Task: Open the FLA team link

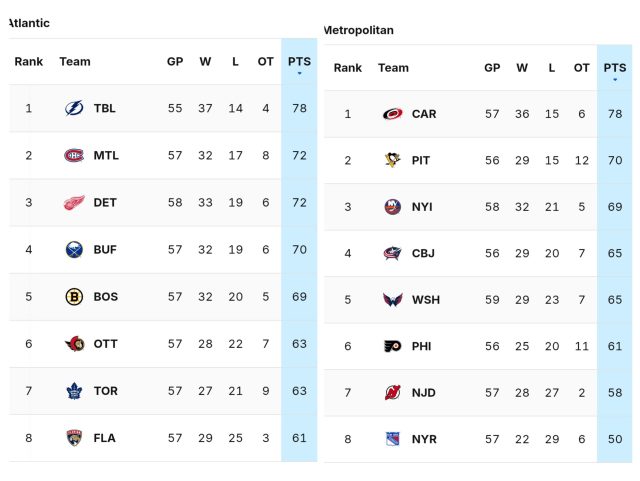Action: [x=105, y=438]
